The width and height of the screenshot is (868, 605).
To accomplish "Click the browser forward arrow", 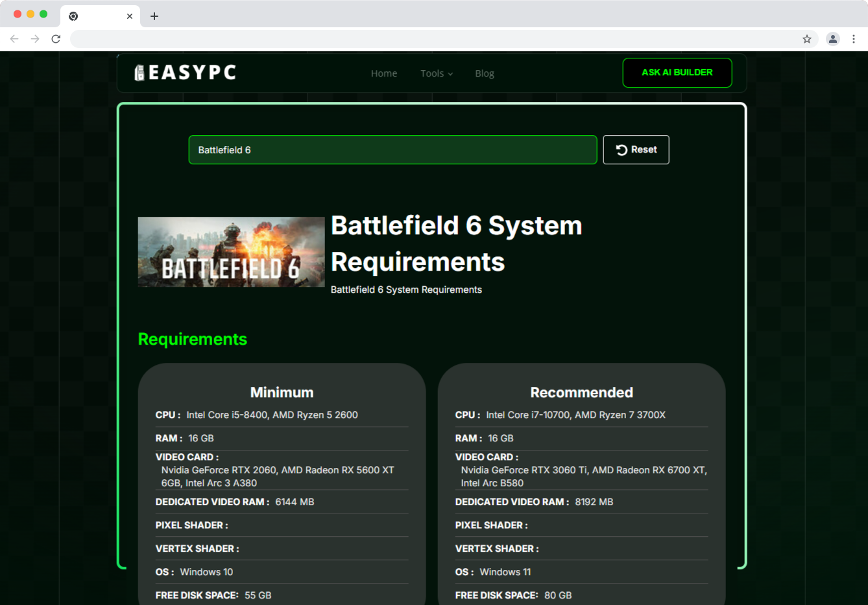I will point(35,39).
